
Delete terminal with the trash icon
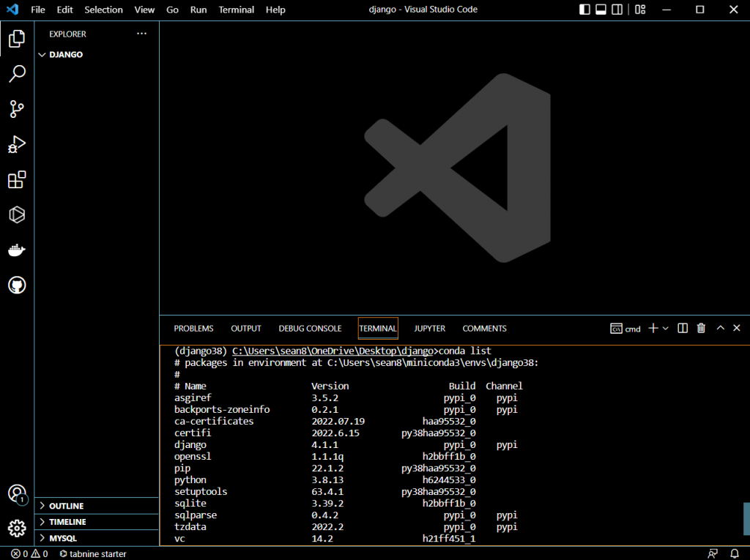point(701,329)
